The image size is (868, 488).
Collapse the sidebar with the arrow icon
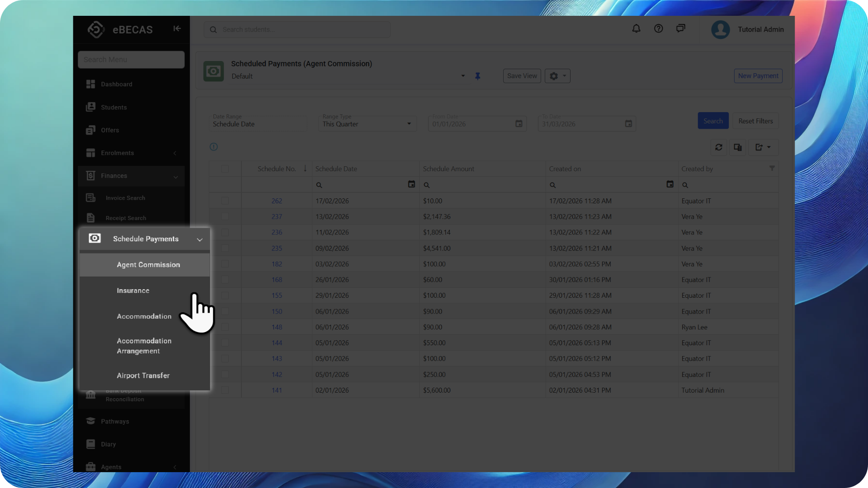177,29
